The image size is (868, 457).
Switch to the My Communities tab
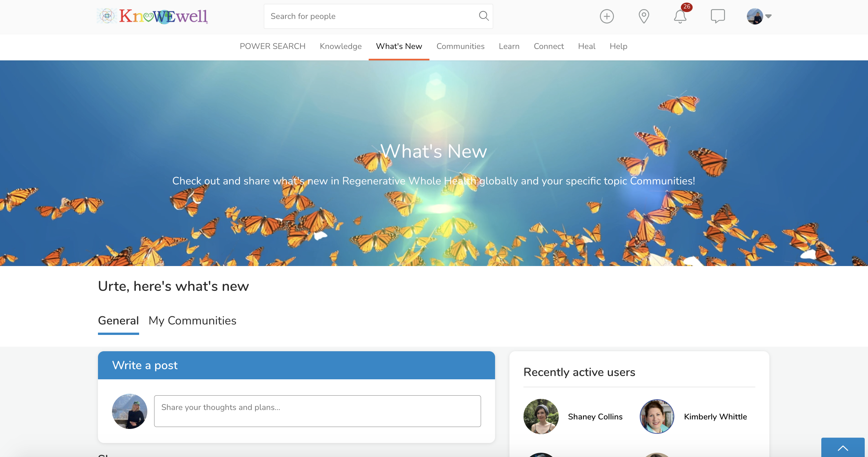(x=192, y=321)
